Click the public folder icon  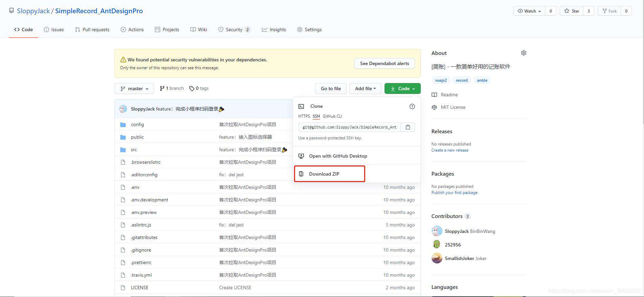coord(123,137)
